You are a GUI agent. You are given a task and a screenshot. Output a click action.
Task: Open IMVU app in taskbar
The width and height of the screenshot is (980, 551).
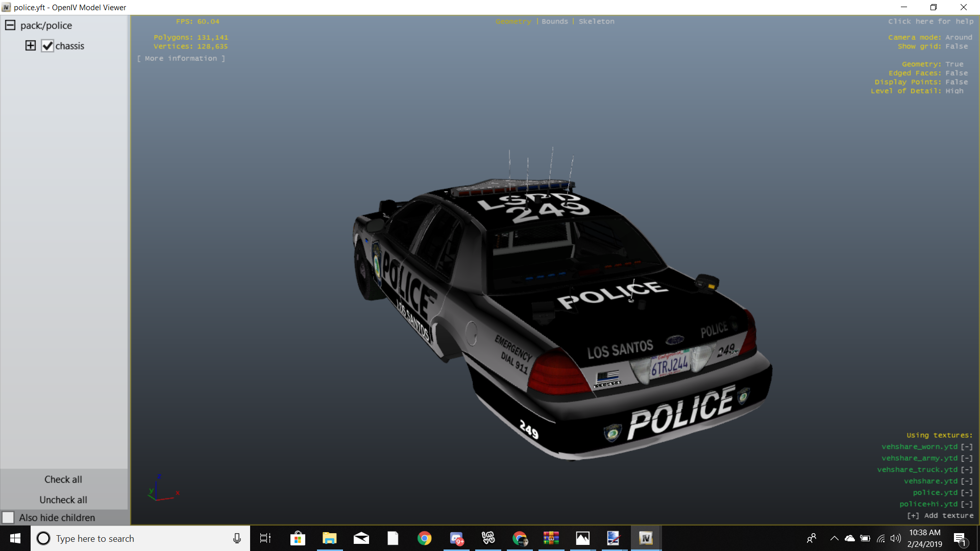488,538
